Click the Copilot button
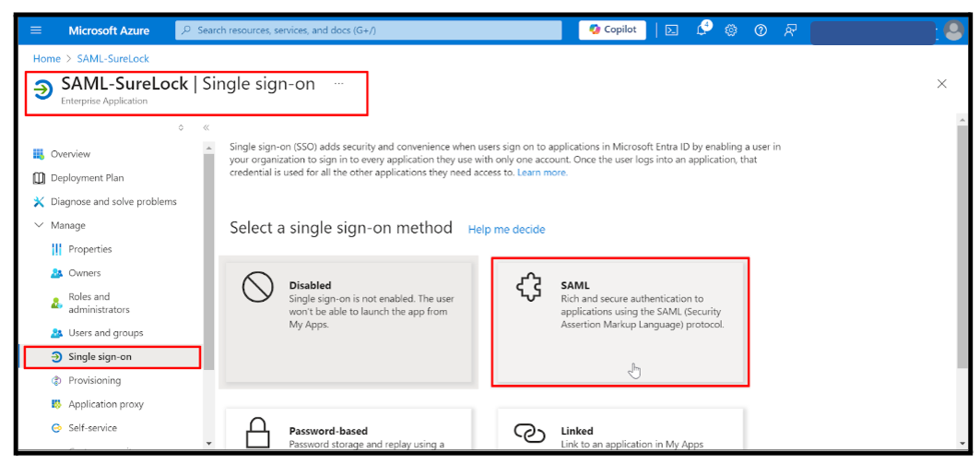Screen dimensions: 980x465 pyautogui.click(x=612, y=30)
